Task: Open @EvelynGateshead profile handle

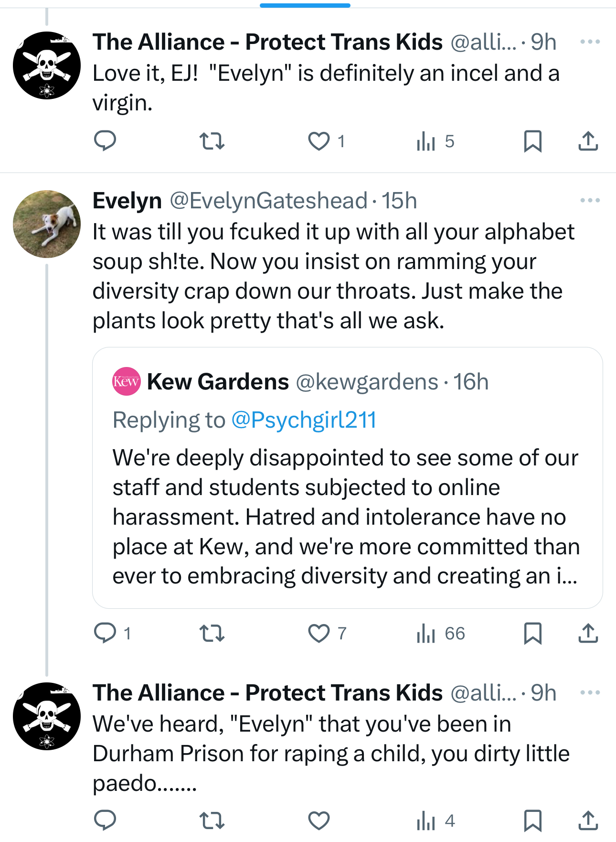Action: 268,201
